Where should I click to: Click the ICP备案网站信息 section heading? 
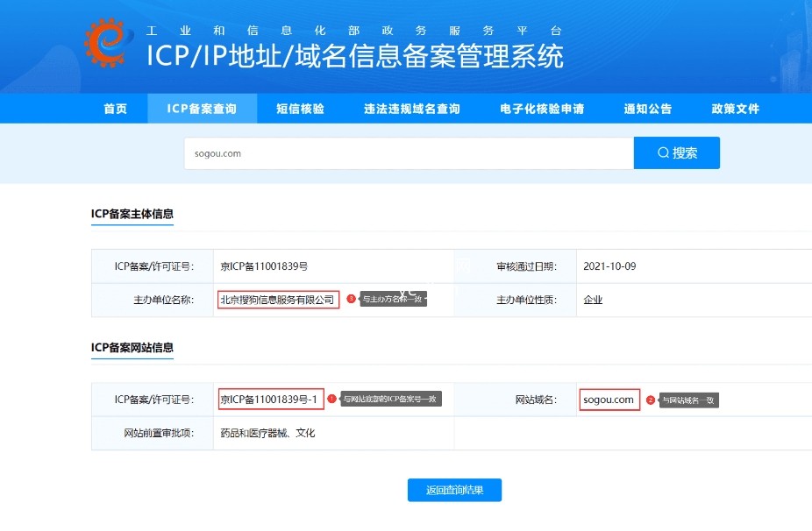point(132,347)
